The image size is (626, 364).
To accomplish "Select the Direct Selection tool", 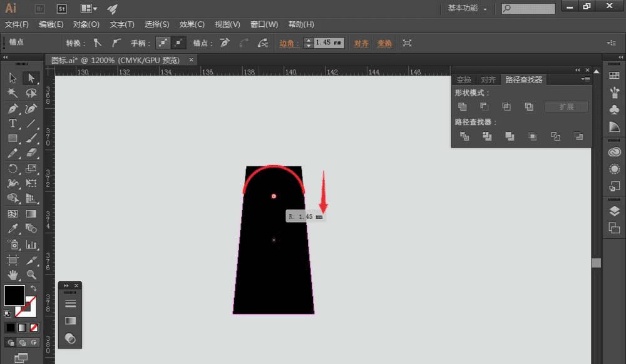I will coord(31,78).
